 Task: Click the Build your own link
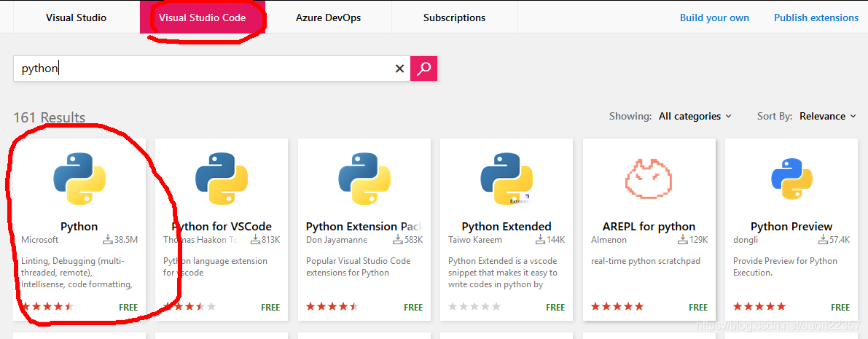714,17
